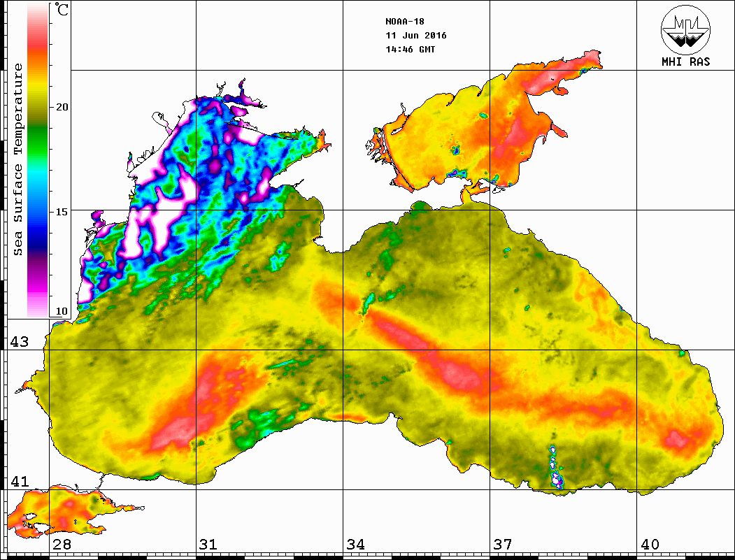Image resolution: width=735 pixels, height=560 pixels.
Task: Click the 10 mark on temperature scale
Action: click(x=62, y=311)
